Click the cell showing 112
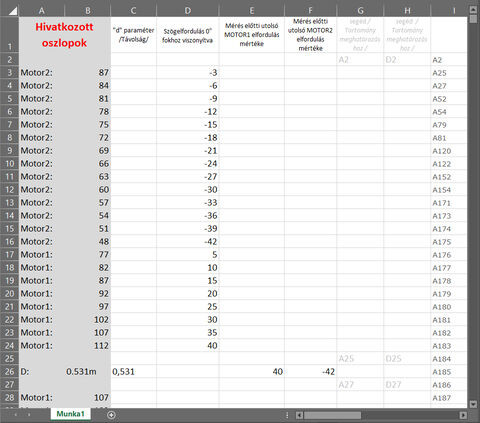The width and height of the screenshot is (480, 423). pos(88,346)
